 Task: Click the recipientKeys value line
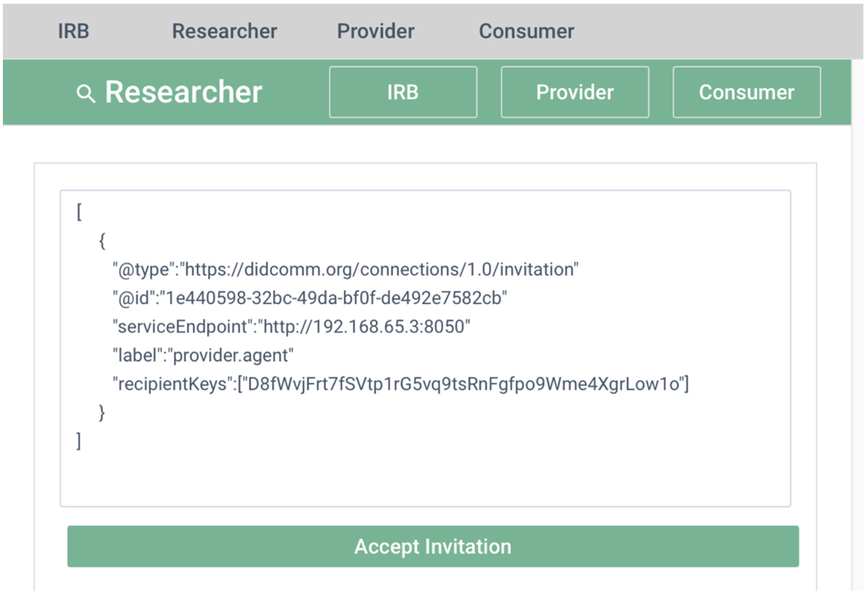pyautogui.click(x=400, y=384)
